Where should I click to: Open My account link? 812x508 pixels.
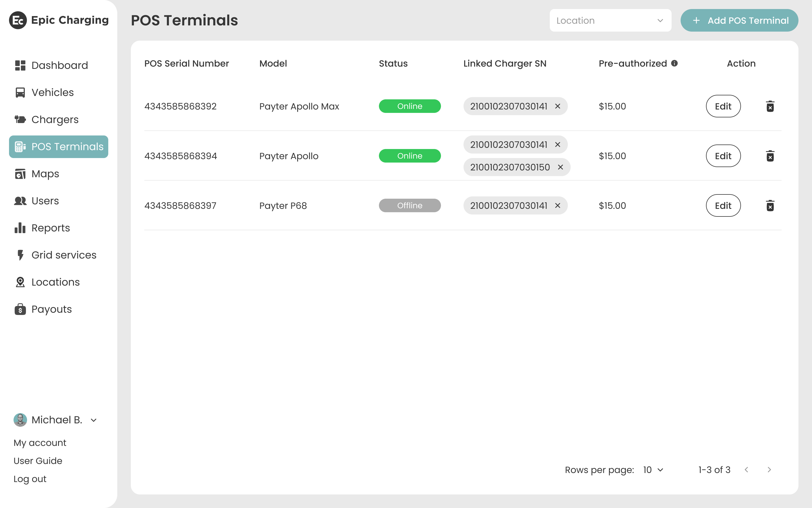pos(40,443)
